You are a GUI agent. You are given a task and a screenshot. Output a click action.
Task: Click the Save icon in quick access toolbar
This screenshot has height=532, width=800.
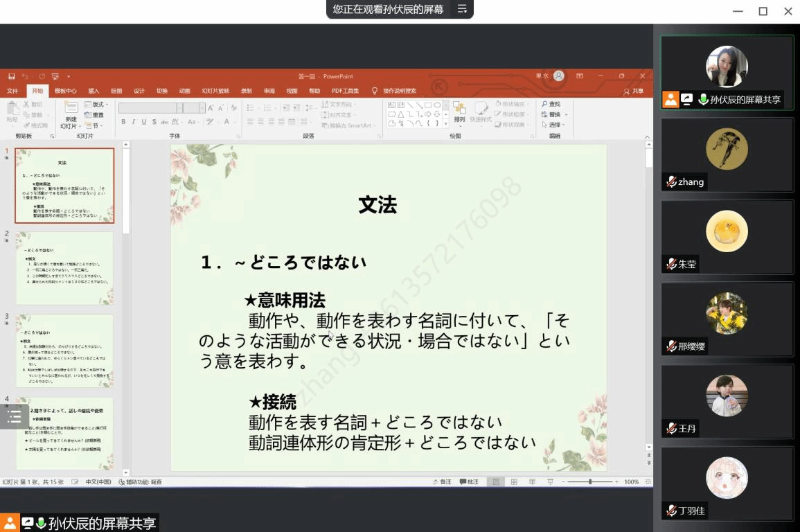tap(12, 76)
